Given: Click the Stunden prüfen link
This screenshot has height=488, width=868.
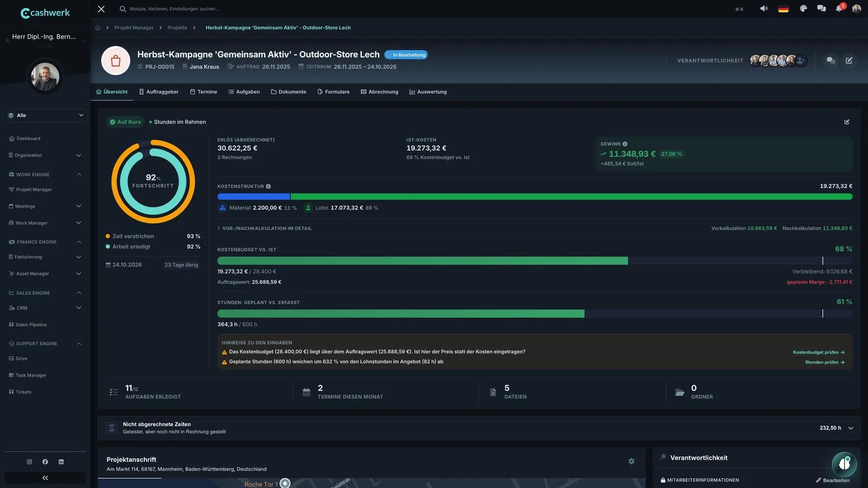Looking at the screenshot, I should coord(825,362).
